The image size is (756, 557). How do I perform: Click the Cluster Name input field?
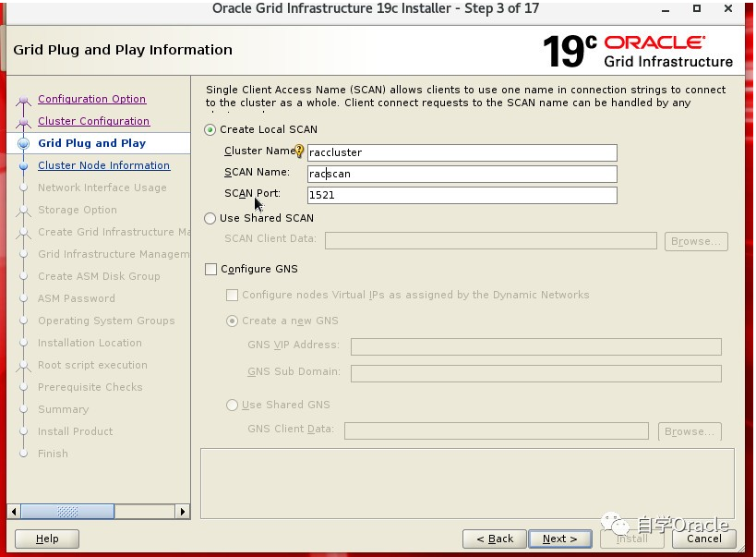[x=462, y=152]
